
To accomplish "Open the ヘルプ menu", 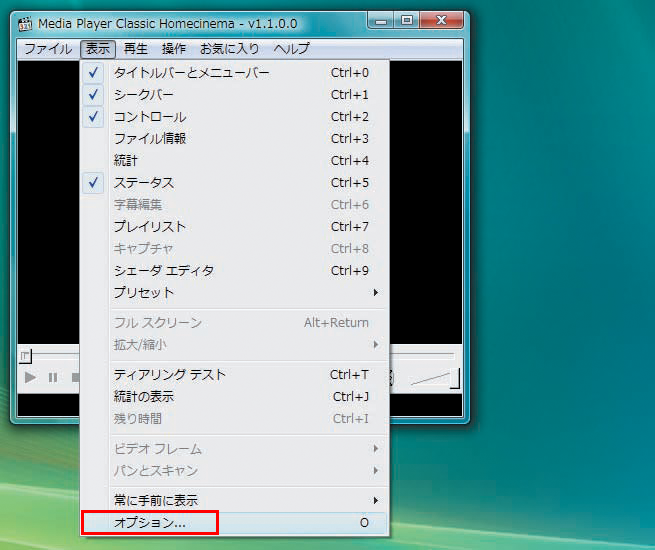I will tap(292, 49).
